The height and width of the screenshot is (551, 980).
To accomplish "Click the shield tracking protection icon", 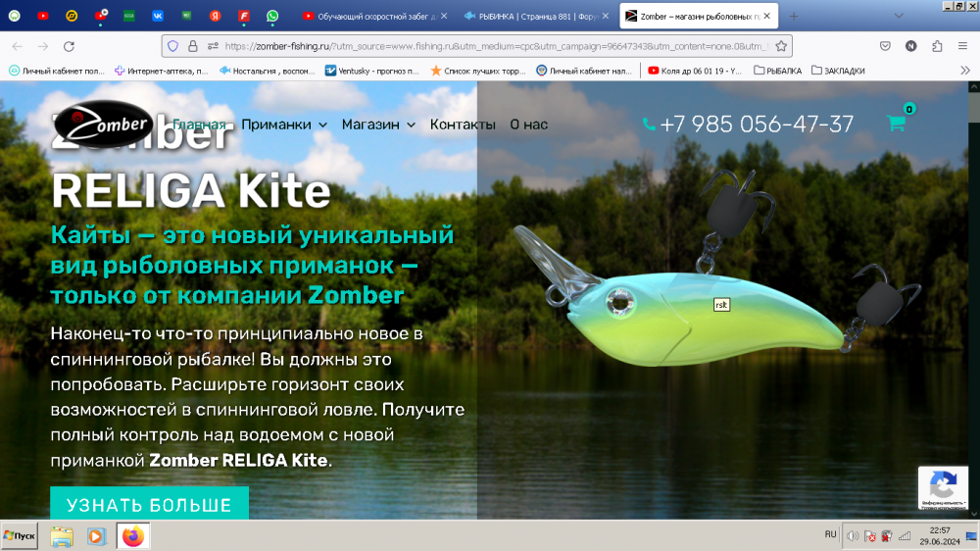I will [x=173, y=46].
